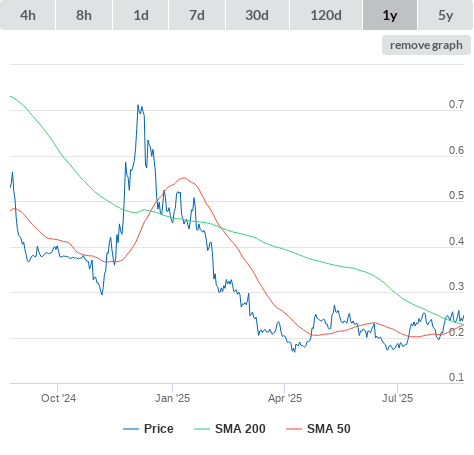This screenshot has width=474, height=455.
Task: Click the 0.6 y-axis value
Action: (456, 150)
